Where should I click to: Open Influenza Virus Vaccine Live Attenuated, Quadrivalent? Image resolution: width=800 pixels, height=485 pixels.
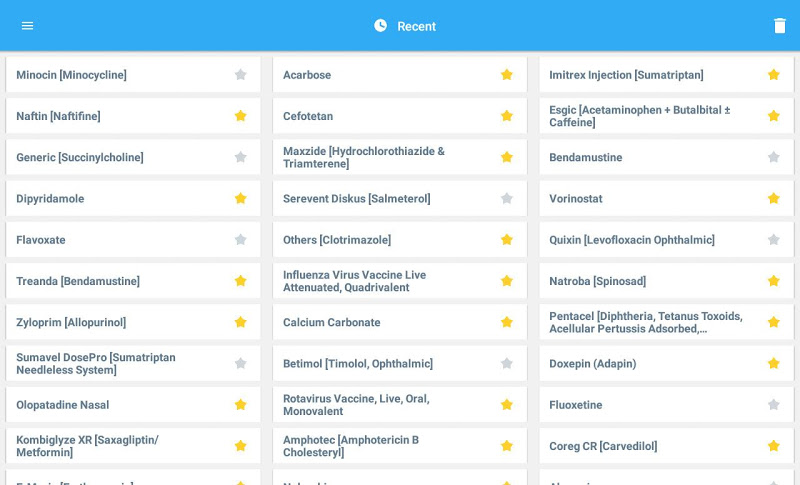tap(399, 281)
